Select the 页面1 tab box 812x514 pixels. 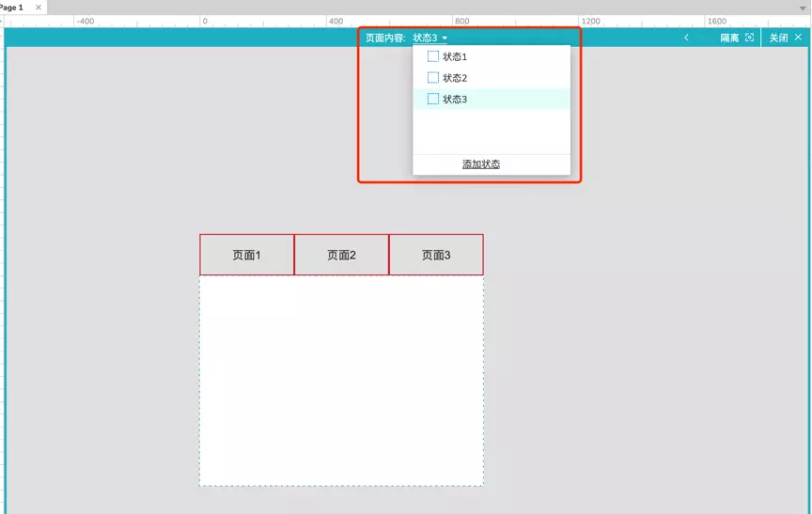(x=246, y=255)
